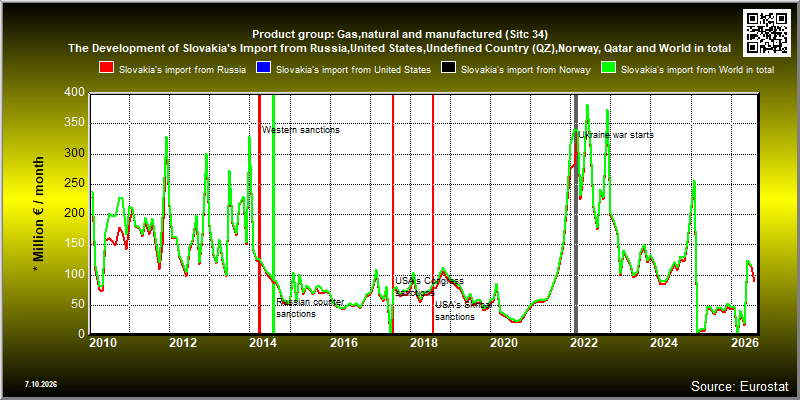Viewport: 800px width, 400px height.
Task: Click the 200 y-axis label
Action: pos(75,214)
